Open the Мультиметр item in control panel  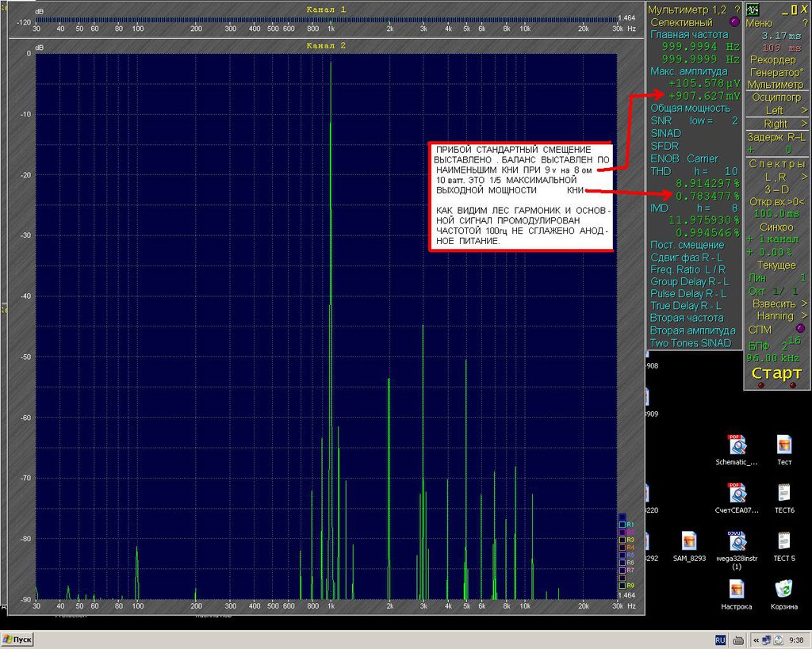coord(776,84)
